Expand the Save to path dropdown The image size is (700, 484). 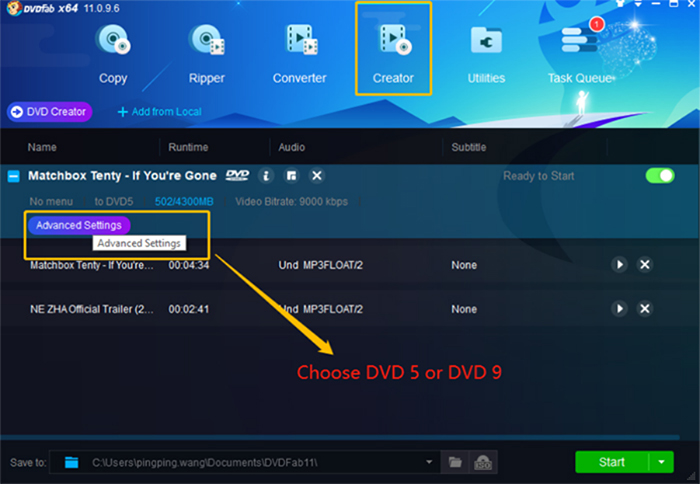pos(429,462)
